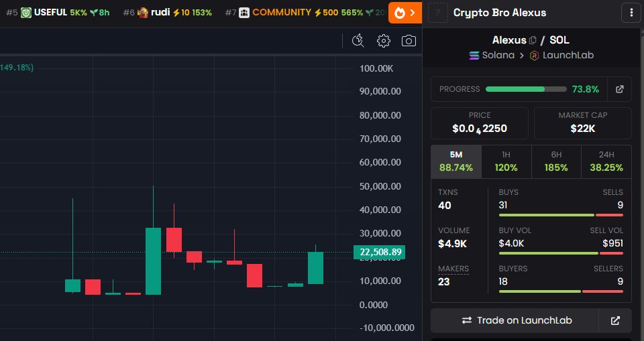Click the COMMUNITY token icon in ticker
644x341 pixels.
coord(244,13)
